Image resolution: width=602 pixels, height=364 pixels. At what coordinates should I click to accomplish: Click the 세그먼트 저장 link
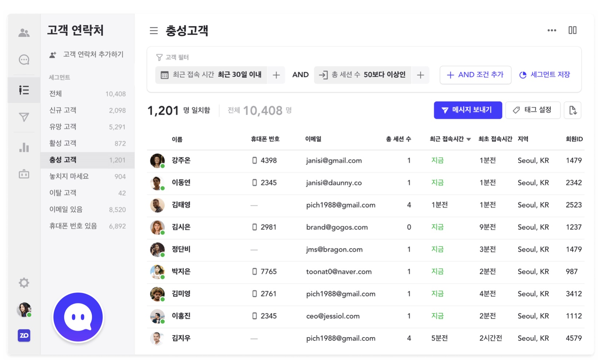pyautogui.click(x=544, y=75)
